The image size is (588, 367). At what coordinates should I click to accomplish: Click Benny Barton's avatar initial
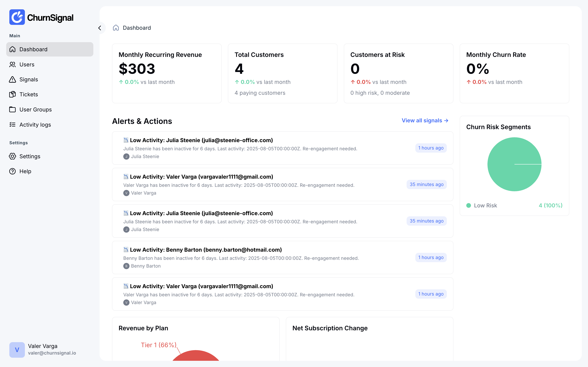click(126, 266)
